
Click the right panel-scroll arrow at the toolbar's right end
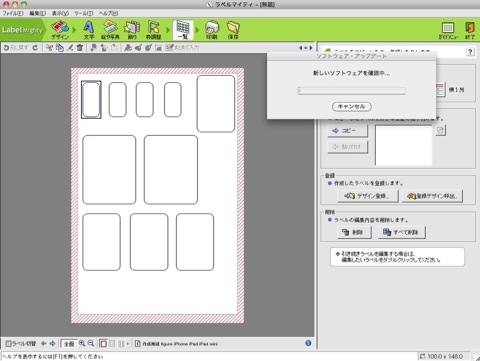pyautogui.click(x=311, y=48)
